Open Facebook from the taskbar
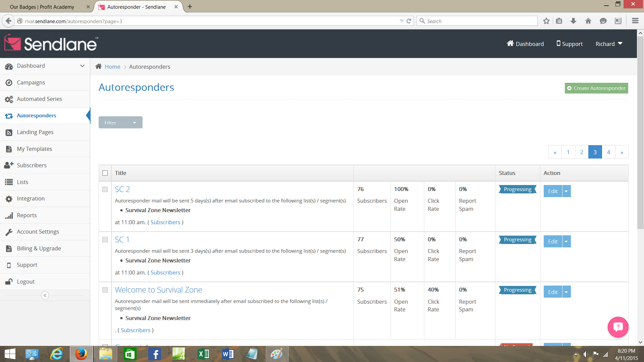This screenshot has height=362, width=644. [x=155, y=354]
